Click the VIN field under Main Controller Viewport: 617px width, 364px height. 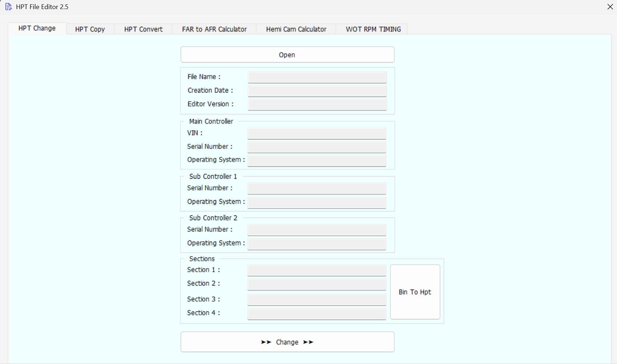point(316,133)
